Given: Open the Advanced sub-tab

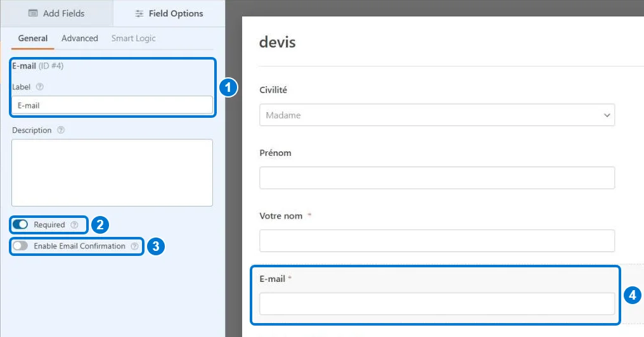Looking at the screenshot, I should coord(80,38).
